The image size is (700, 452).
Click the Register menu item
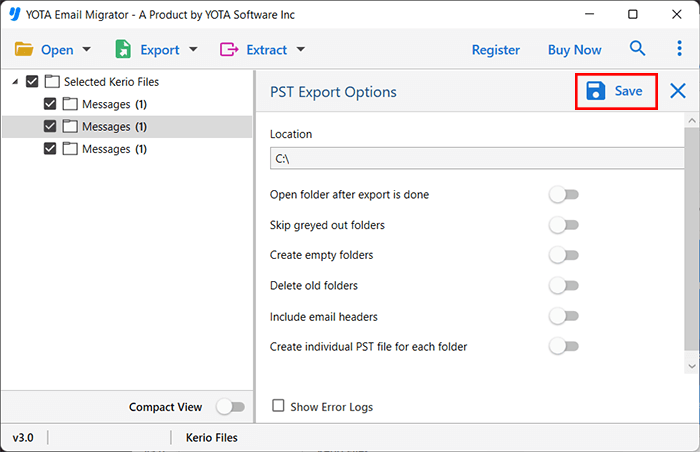click(x=495, y=50)
